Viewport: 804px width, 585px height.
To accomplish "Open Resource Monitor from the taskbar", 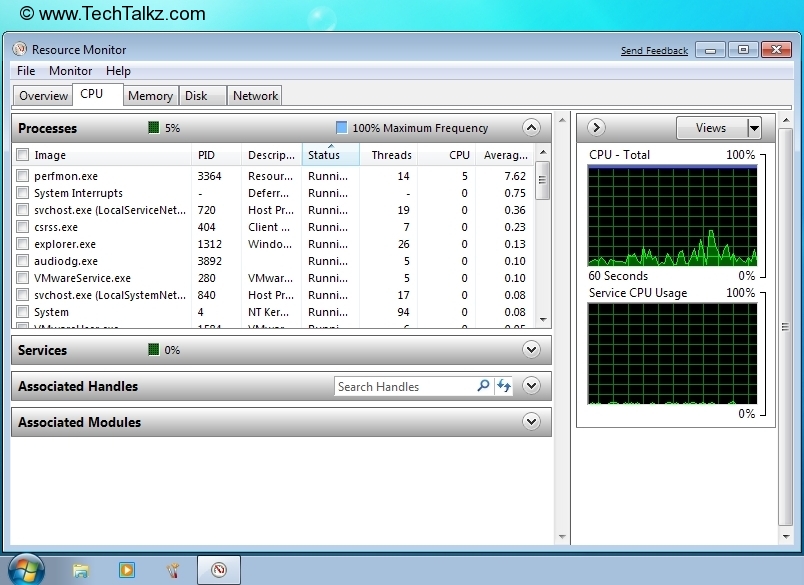I will pos(218,570).
